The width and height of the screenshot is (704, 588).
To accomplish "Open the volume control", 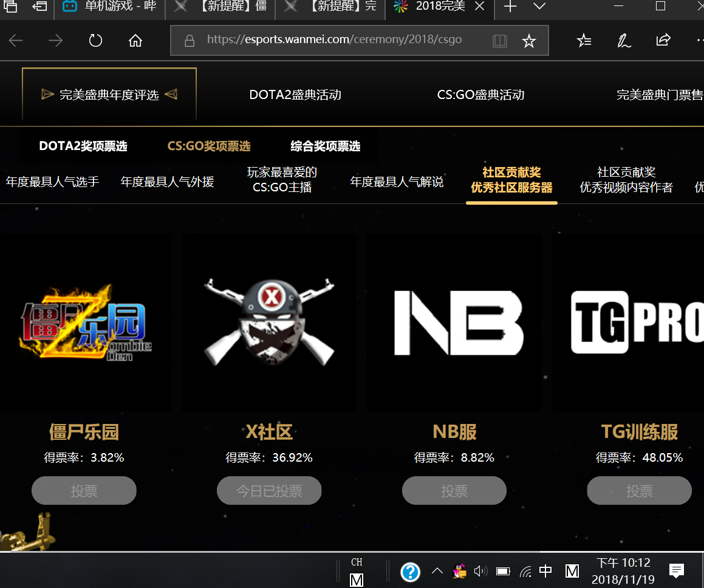I will 481,571.
